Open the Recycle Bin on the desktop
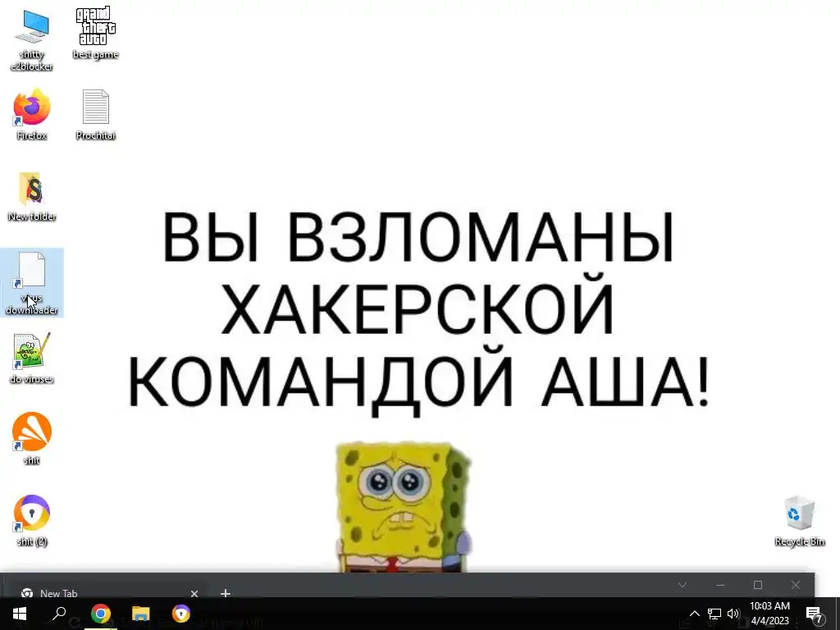Image resolution: width=840 pixels, height=630 pixels. pos(799,521)
